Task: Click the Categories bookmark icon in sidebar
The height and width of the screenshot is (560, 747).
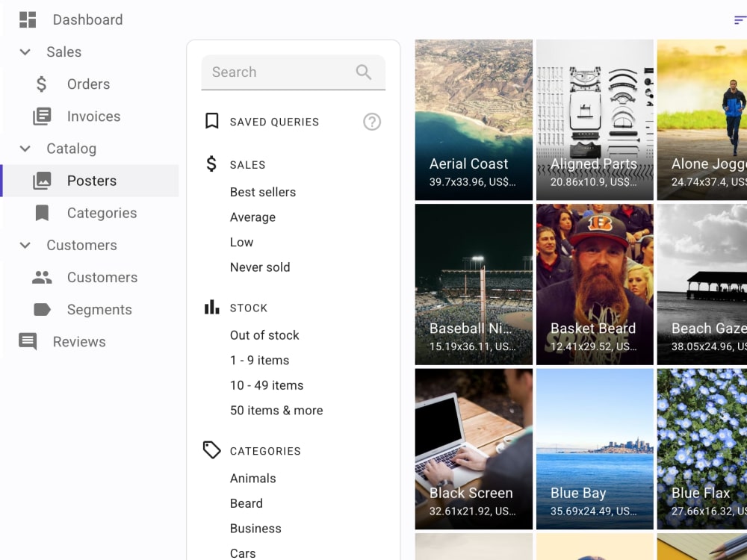Action: click(42, 213)
